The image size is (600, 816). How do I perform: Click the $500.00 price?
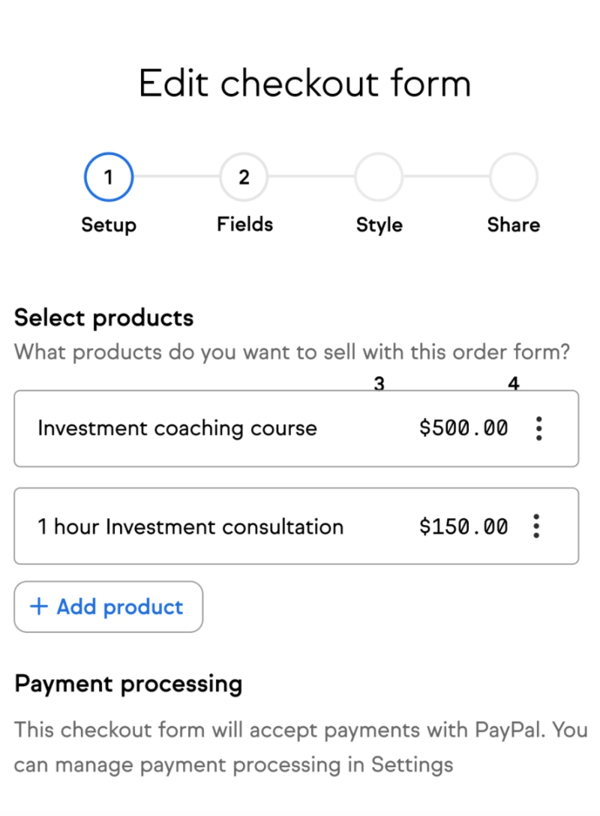463,429
